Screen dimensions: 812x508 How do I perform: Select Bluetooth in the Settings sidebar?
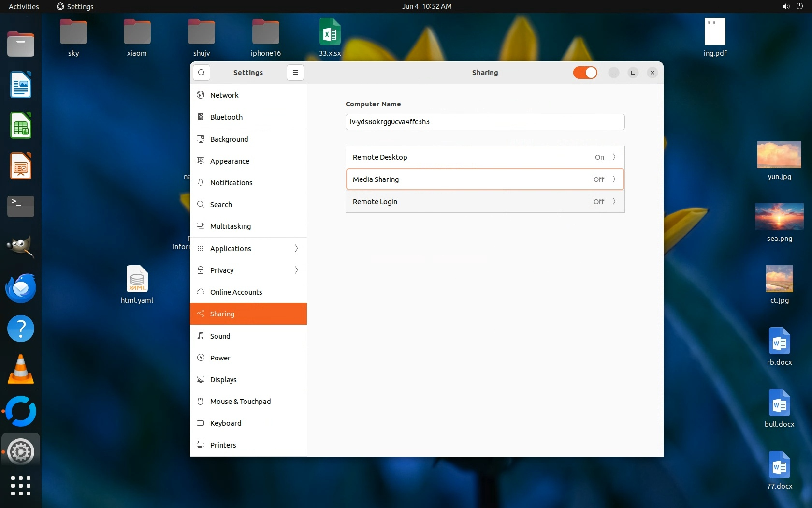coord(226,117)
